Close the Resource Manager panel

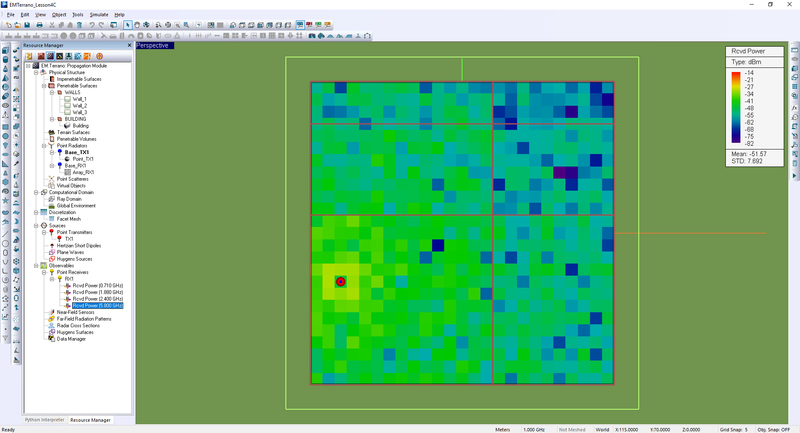click(129, 45)
